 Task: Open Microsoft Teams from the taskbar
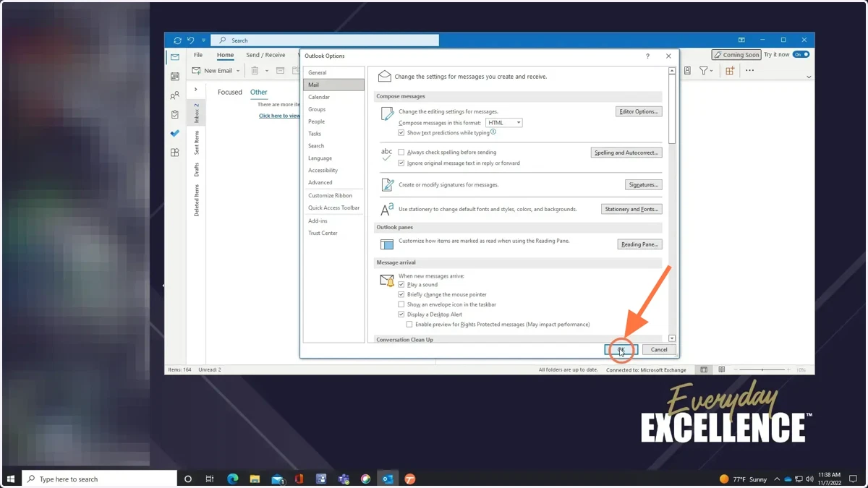tap(344, 479)
